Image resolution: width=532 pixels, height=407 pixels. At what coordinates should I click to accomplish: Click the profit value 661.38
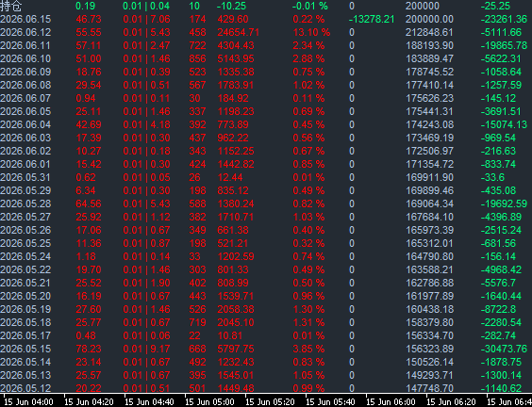233,231
